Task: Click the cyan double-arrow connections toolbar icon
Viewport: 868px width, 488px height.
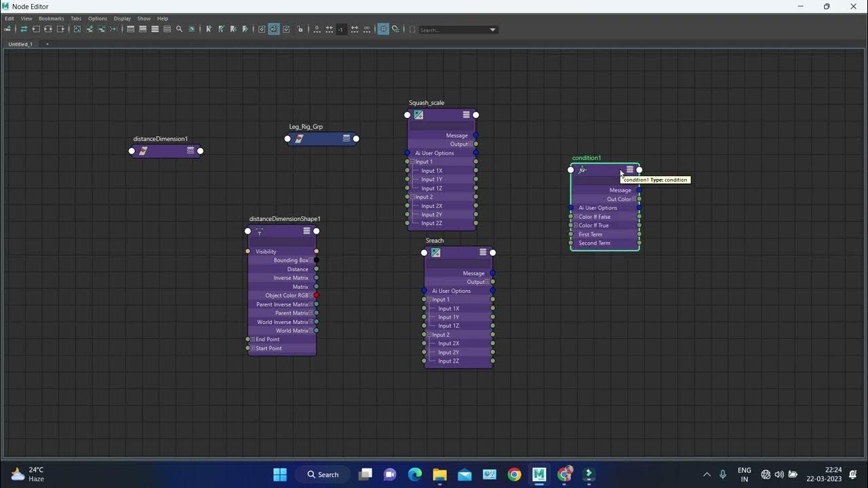Action: 24,29
